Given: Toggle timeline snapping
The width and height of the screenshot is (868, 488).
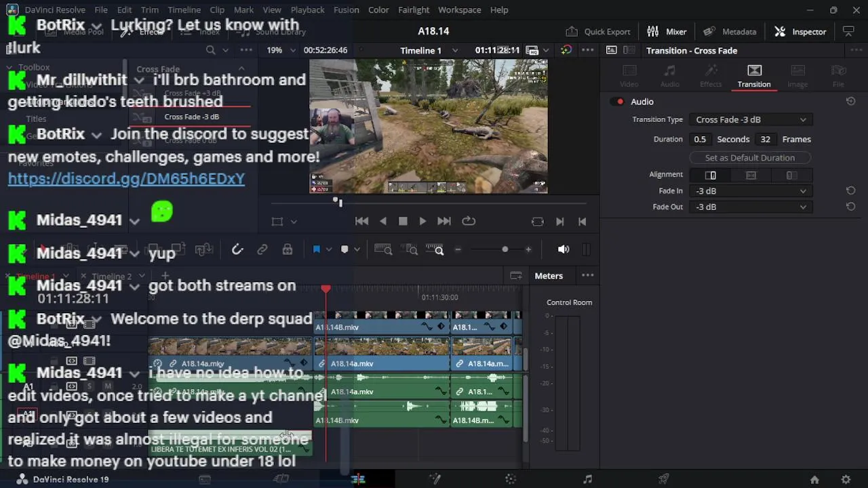Looking at the screenshot, I should click(x=237, y=249).
